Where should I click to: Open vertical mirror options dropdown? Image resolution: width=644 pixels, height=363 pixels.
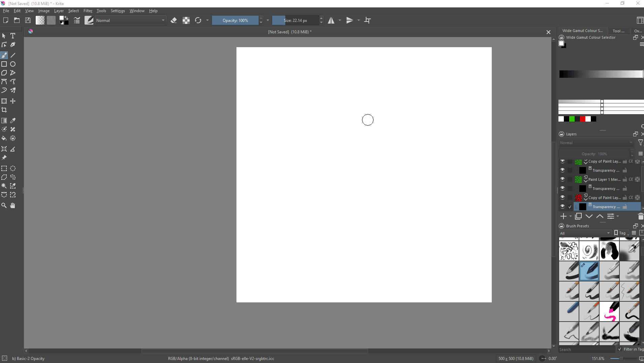point(359,21)
